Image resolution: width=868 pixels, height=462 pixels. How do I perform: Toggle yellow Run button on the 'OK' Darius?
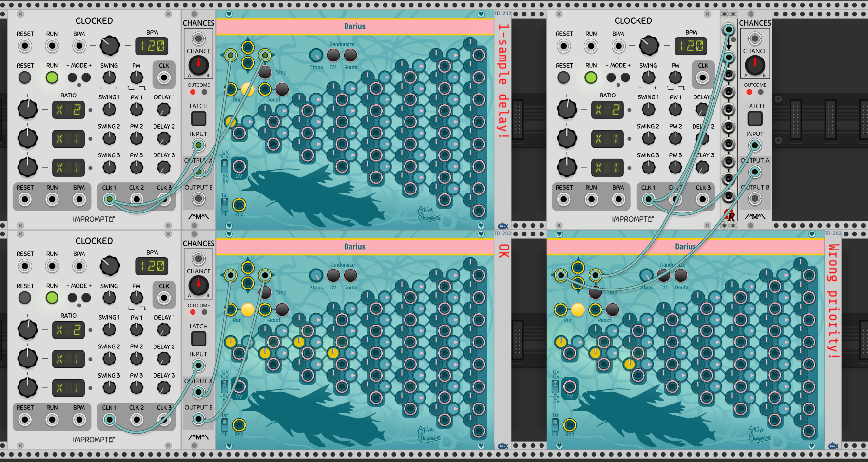pyautogui.click(x=248, y=309)
